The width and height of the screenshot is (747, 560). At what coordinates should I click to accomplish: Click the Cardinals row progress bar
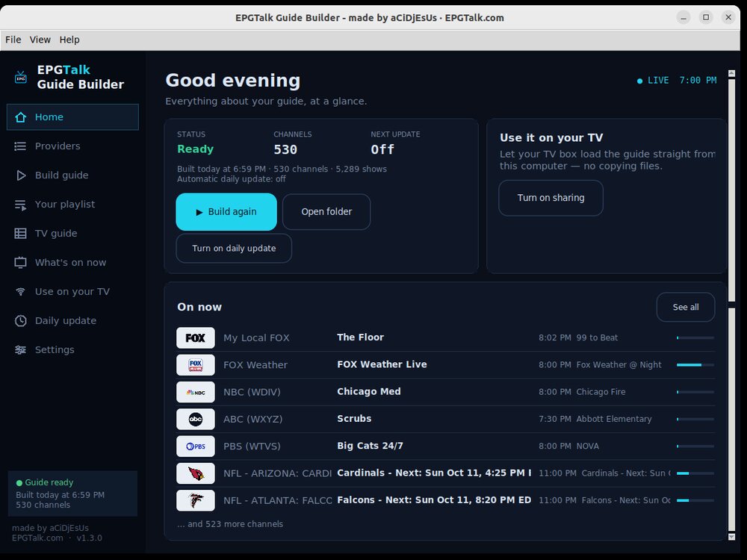click(x=695, y=474)
